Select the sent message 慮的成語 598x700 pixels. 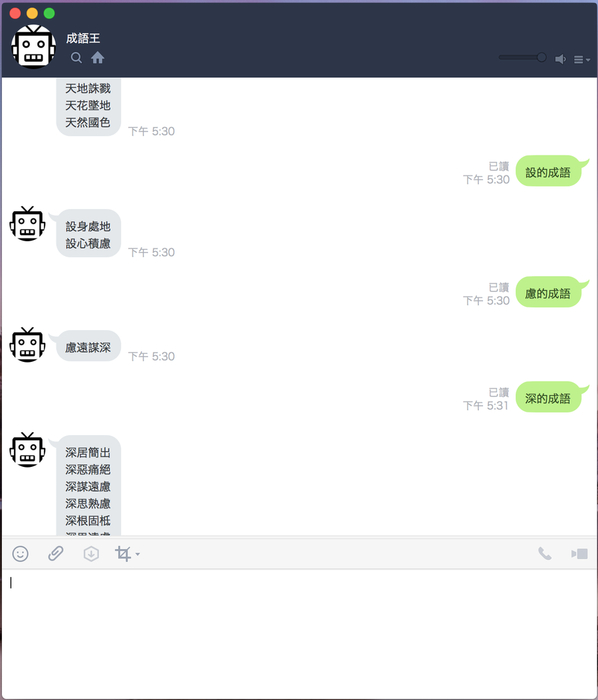coord(548,293)
